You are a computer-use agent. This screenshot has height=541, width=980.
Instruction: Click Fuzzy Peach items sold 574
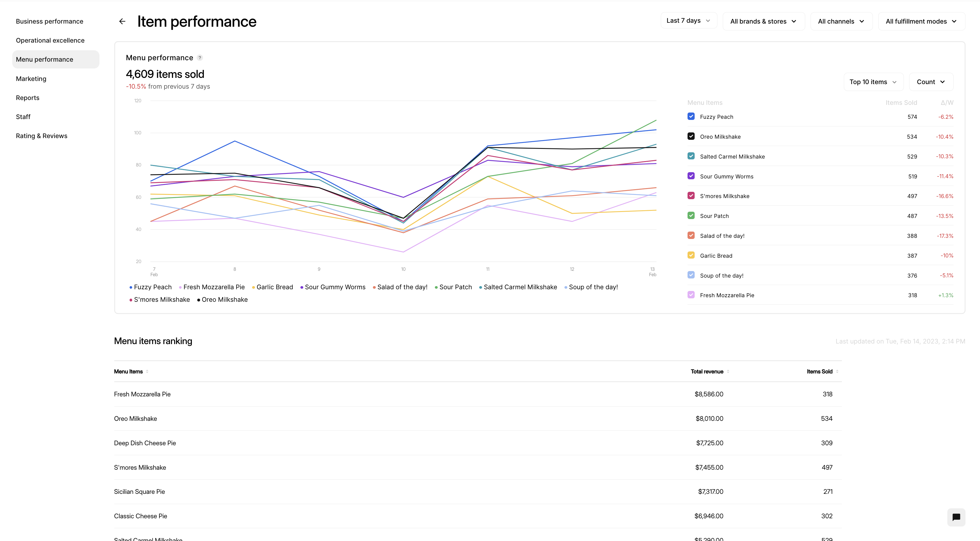point(912,117)
